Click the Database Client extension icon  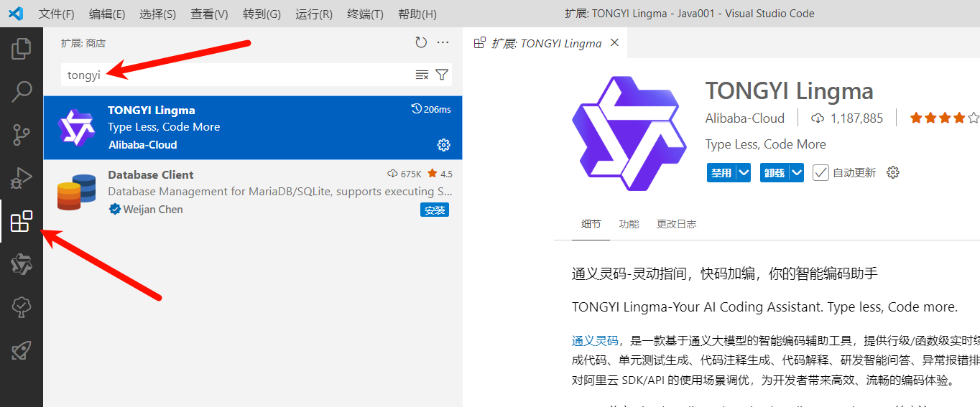click(76, 192)
